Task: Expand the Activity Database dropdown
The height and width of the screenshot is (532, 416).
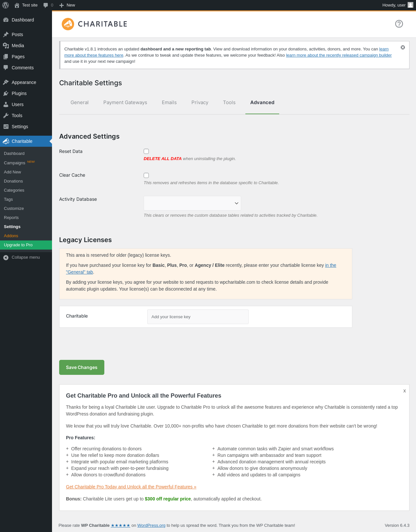Action: [x=192, y=203]
